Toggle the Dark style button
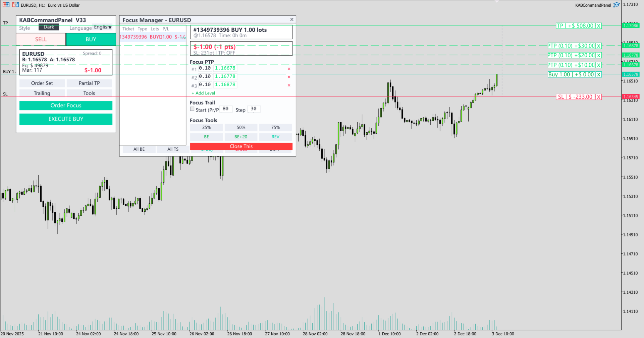This screenshot has width=644, height=338. point(49,27)
